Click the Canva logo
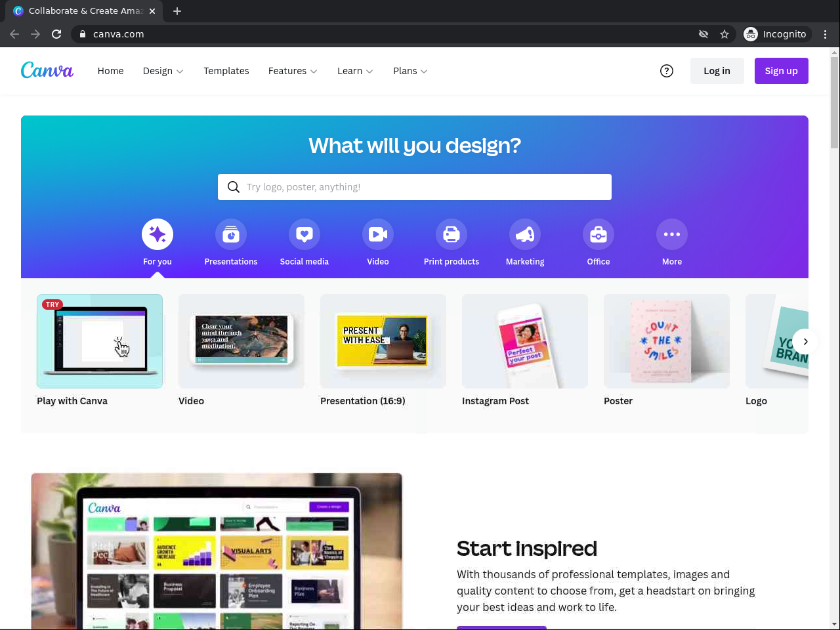The width and height of the screenshot is (840, 630). tap(47, 70)
